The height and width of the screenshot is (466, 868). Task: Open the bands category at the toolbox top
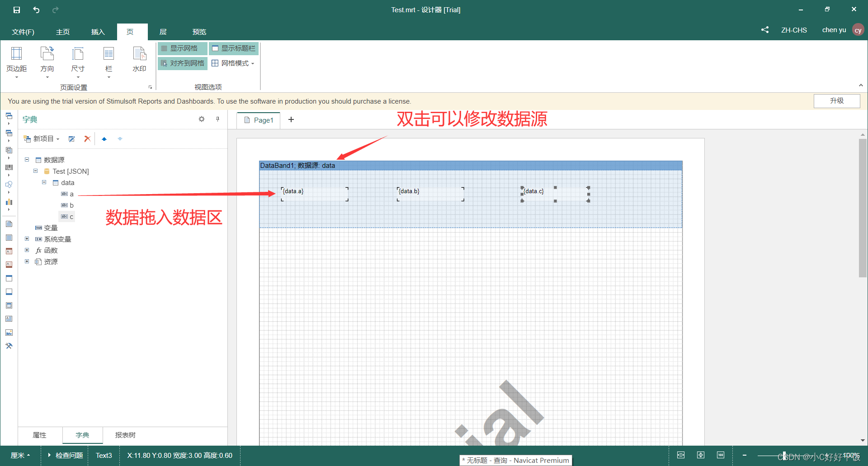tap(9, 116)
